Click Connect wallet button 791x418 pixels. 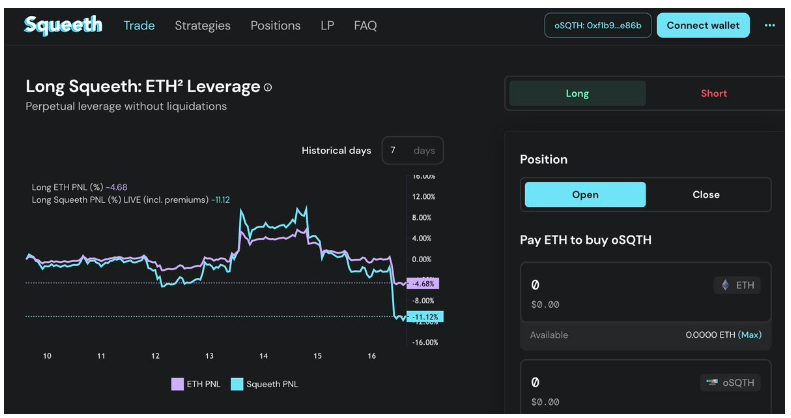click(703, 25)
